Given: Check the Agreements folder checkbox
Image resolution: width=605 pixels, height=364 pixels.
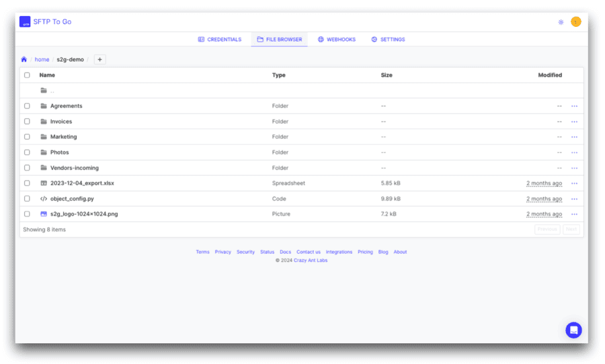Looking at the screenshot, I should point(27,105).
